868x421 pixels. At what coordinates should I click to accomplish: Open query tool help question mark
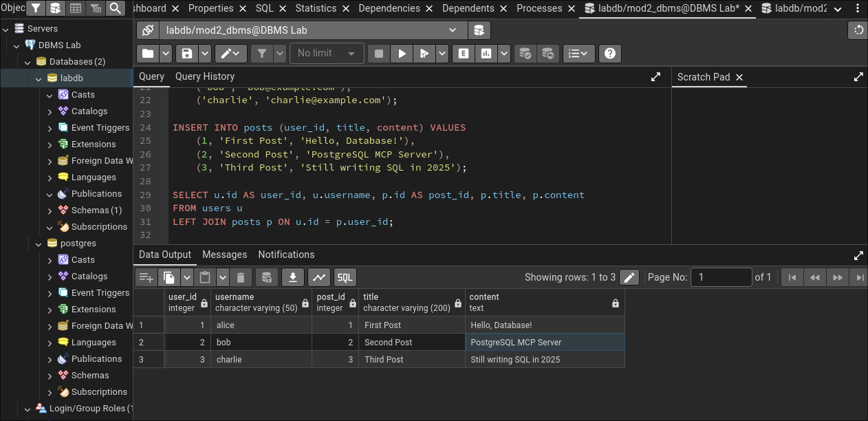tap(609, 54)
